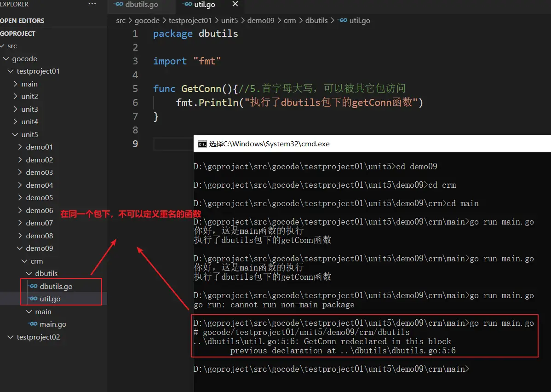The height and width of the screenshot is (392, 551).
Task: Expand the demo01 folder
Action: (39, 147)
